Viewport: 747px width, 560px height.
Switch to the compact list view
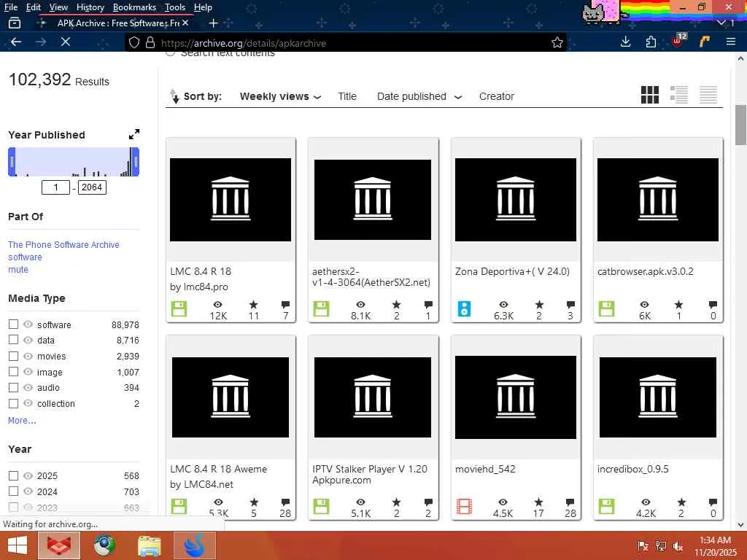708,95
